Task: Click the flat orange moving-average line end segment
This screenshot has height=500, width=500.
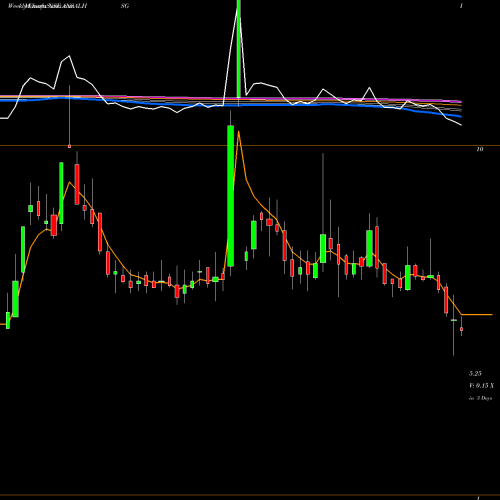Action: click(477, 314)
